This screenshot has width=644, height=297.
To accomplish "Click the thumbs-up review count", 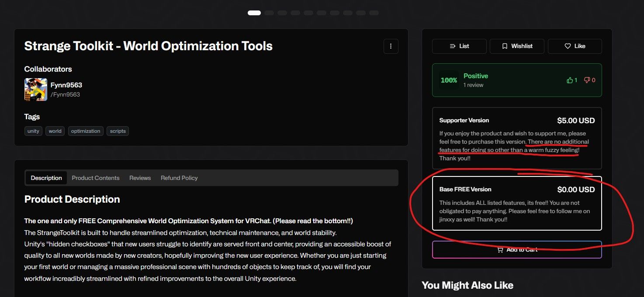I will click(572, 80).
